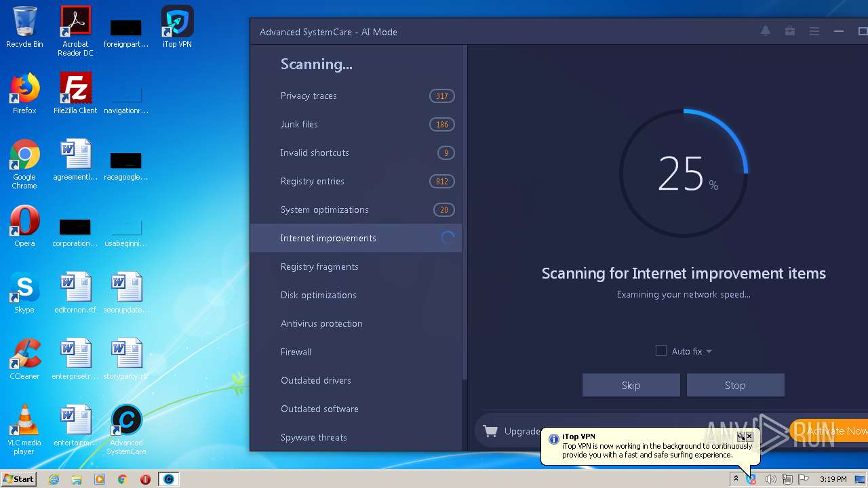Select Disk optimizations scan item

(356, 295)
